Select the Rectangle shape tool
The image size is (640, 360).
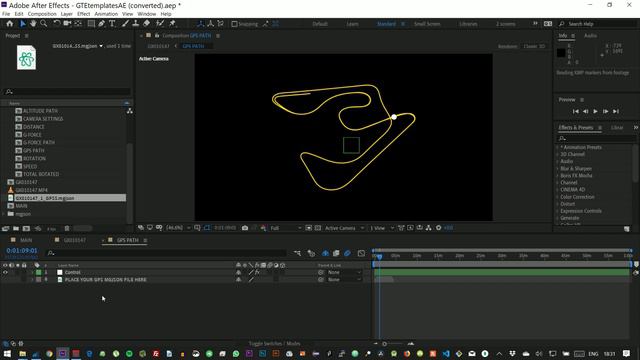click(91, 24)
